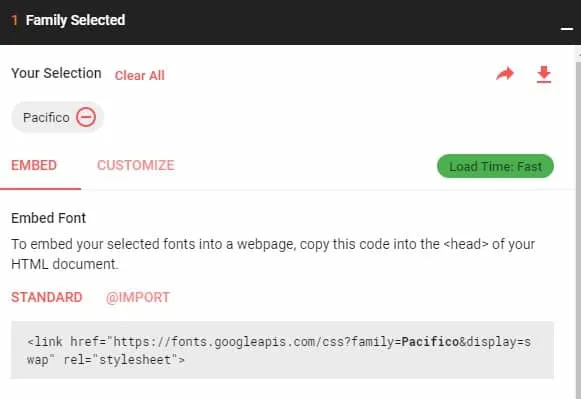Open the CUSTOMIZE tab
Image resolution: width=581 pixels, height=399 pixels.
tap(136, 165)
